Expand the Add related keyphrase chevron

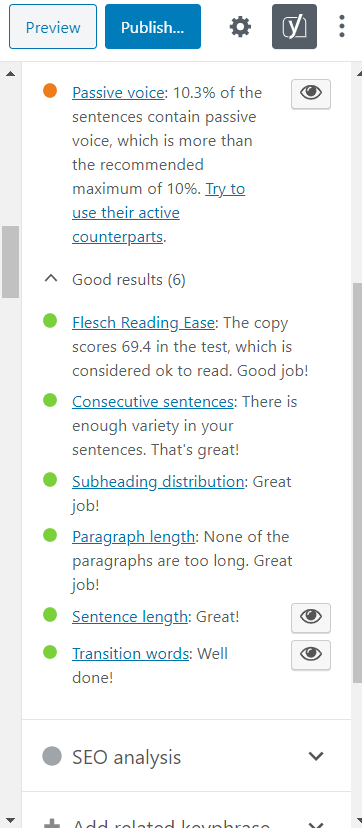[316, 824]
